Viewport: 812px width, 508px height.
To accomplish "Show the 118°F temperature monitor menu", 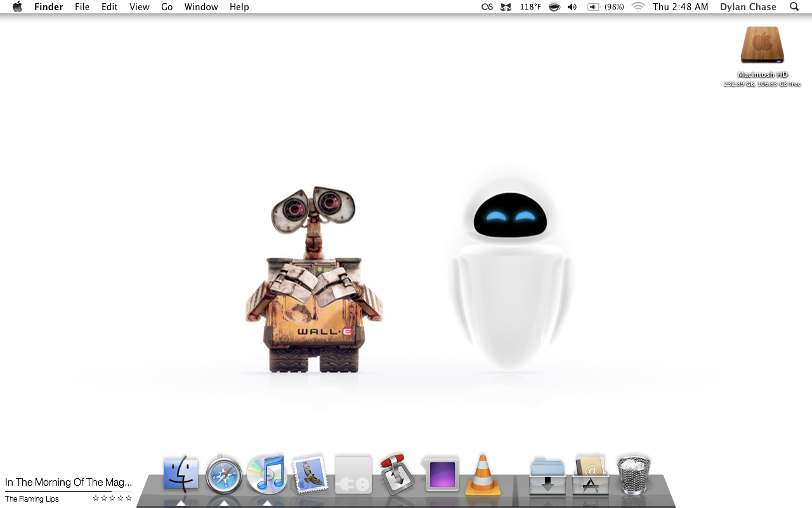I will 530,7.
